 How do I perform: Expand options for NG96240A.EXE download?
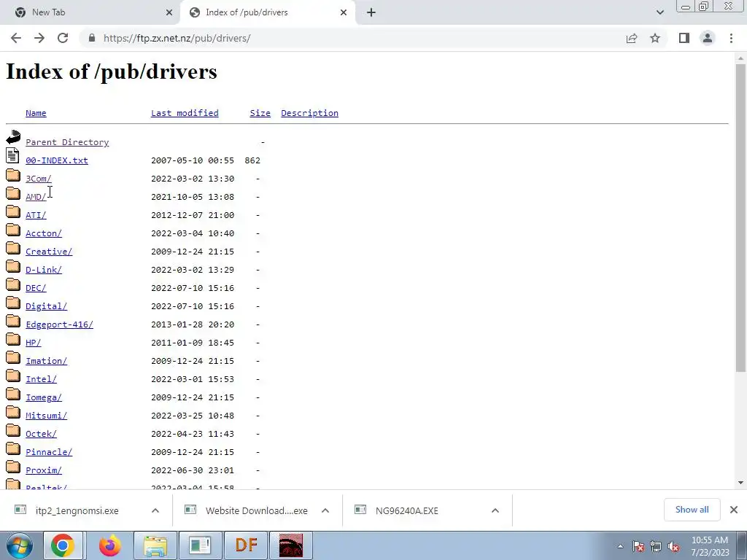pos(495,510)
